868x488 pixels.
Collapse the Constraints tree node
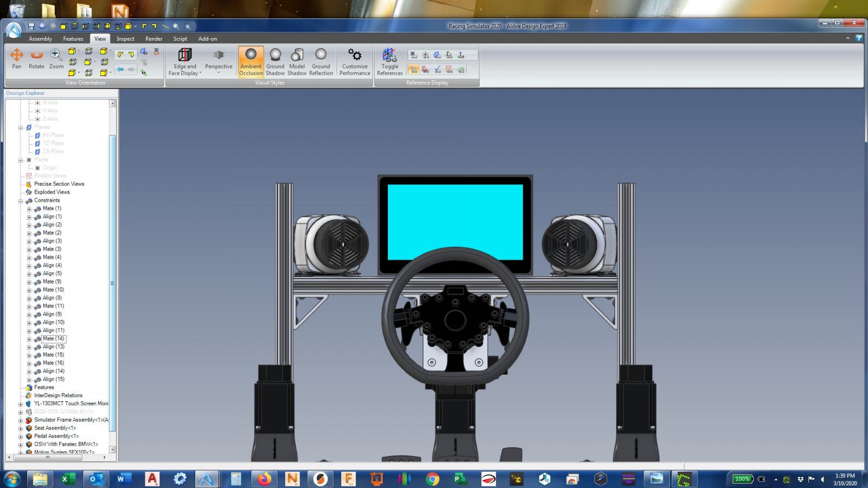pos(21,201)
